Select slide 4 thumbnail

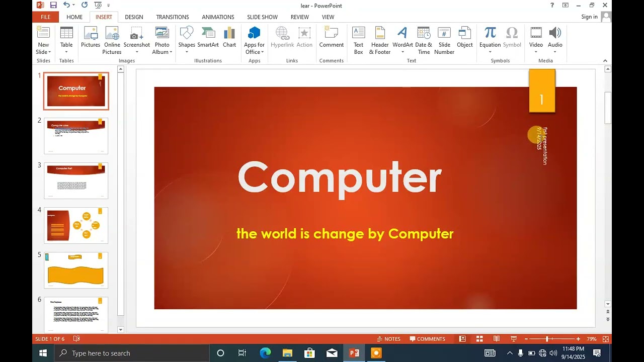(76, 225)
